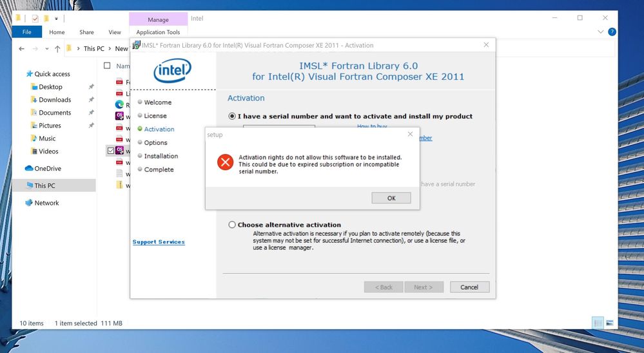Viewport: 644px width, 353px height.
Task: Select the blank text document icon in the file list
Action: click(x=119, y=174)
